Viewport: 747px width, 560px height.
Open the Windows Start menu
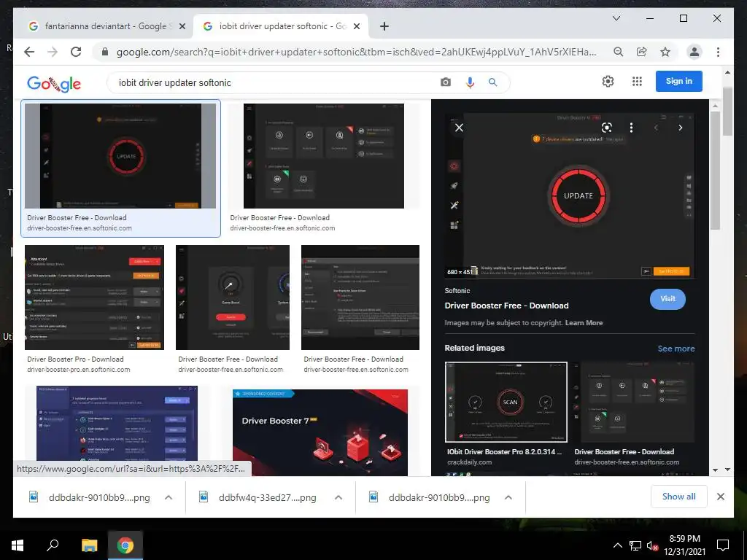[x=18, y=545]
